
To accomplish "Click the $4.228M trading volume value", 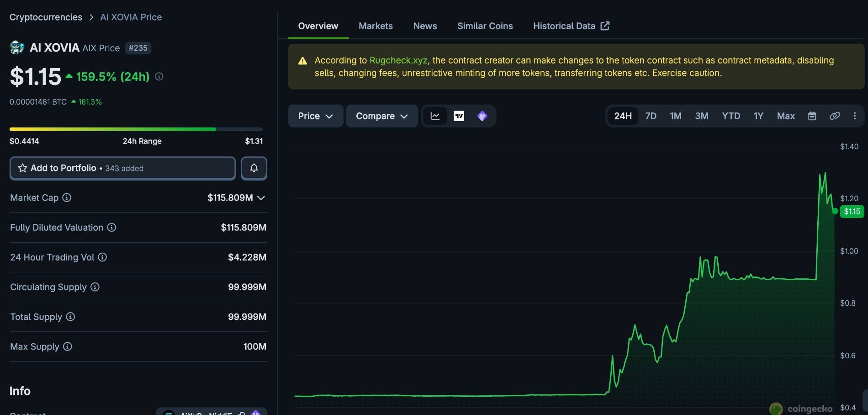I will pyautogui.click(x=247, y=257).
